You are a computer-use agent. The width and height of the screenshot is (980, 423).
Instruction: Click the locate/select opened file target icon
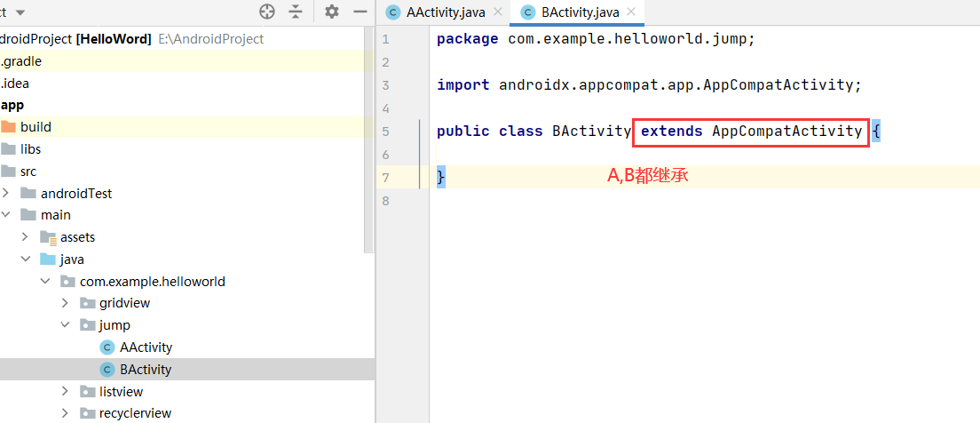coord(267,12)
